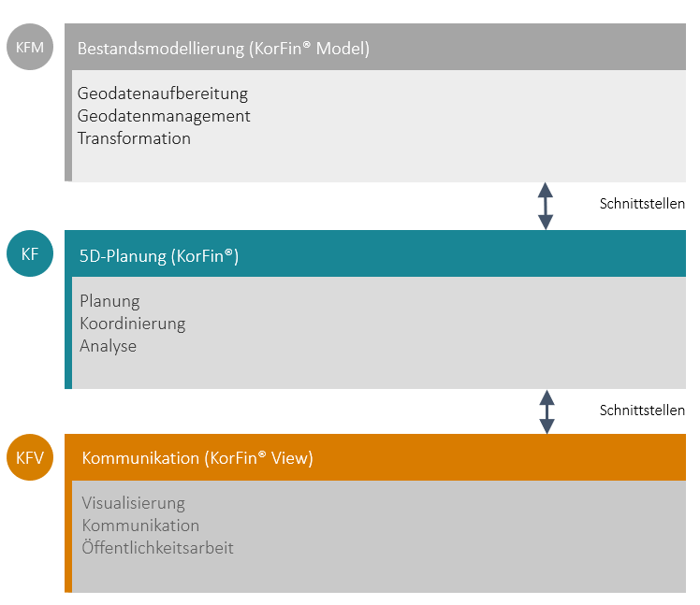
Task: Click Kommunikation in the orange section list
Action: click(140, 526)
